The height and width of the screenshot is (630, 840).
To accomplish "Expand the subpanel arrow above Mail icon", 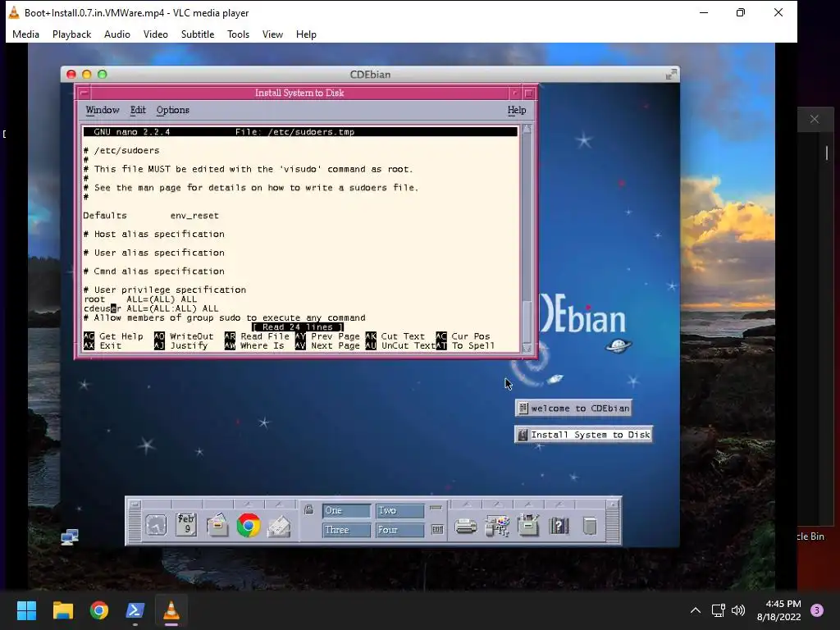I will (279, 504).
